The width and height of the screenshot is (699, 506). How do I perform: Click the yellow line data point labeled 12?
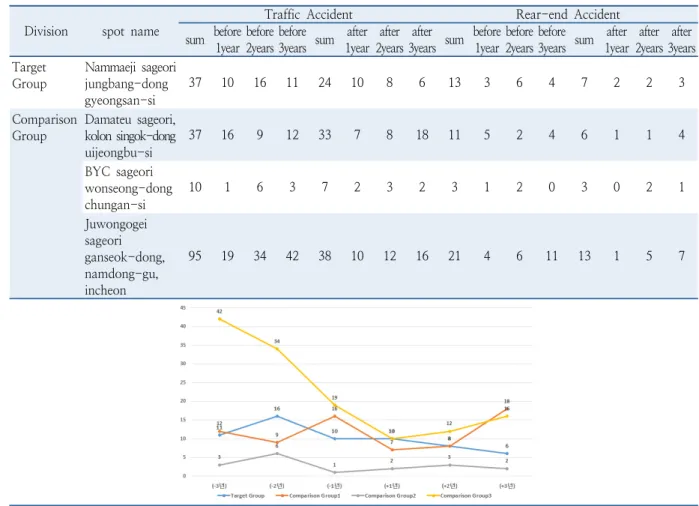click(449, 431)
